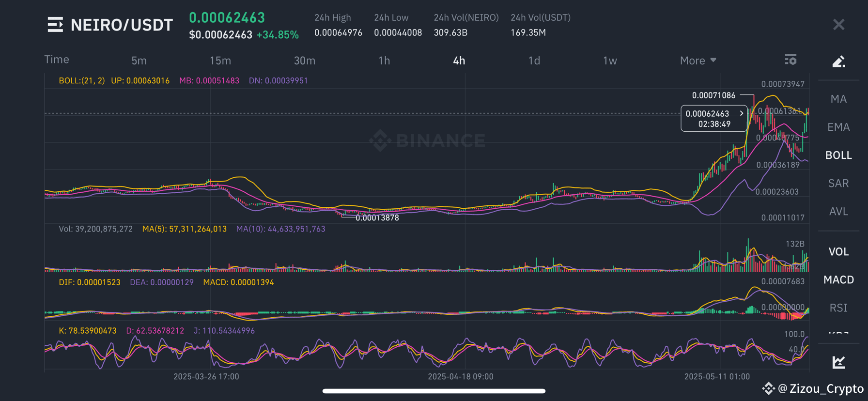Open the trading pair list menu icon
This screenshot has height=401, width=868.
coord(55,25)
